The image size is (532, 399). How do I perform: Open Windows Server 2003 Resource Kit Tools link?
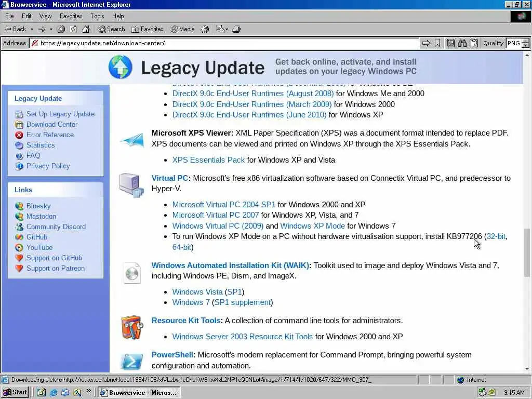[243, 337]
